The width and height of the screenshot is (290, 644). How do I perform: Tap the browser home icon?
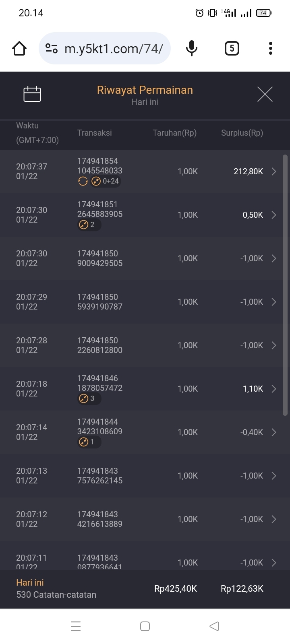click(x=19, y=49)
